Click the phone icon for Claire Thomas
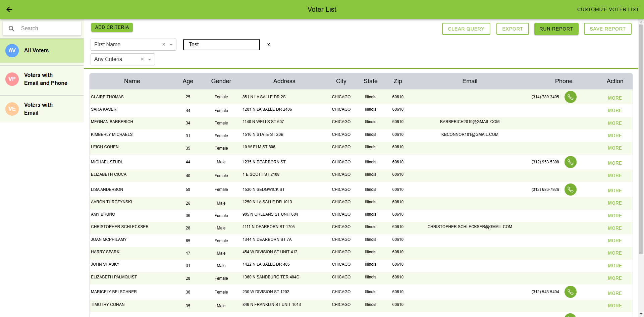The width and height of the screenshot is (644, 317). [x=571, y=97]
